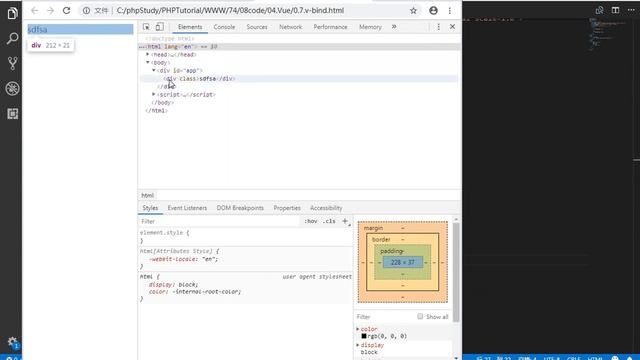Viewport: 640px width, 360px height.
Task: Bookmark this page with the star icon
Action: [x=413, y=11]
